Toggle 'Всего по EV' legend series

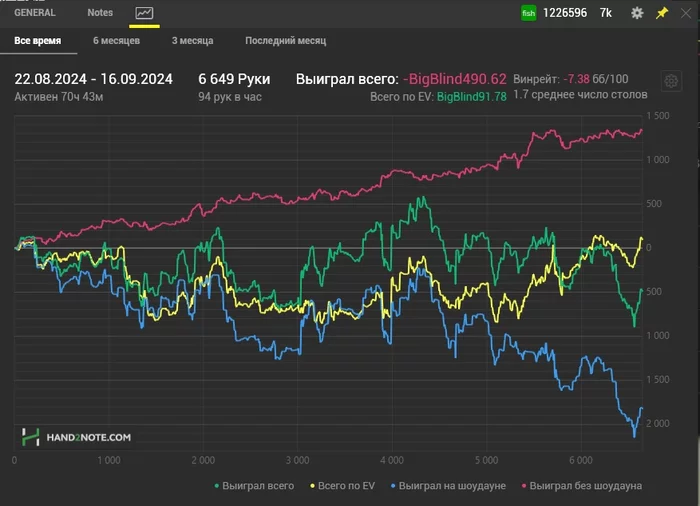[342, 486]
